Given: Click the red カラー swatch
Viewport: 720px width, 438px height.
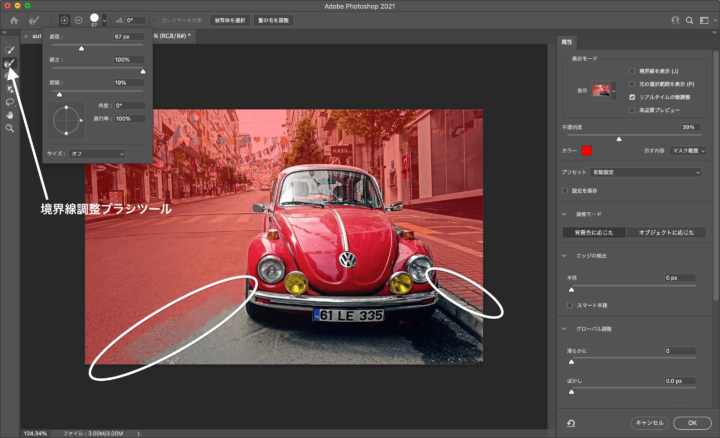Looking at the screenshot, I should coord(586,151).
